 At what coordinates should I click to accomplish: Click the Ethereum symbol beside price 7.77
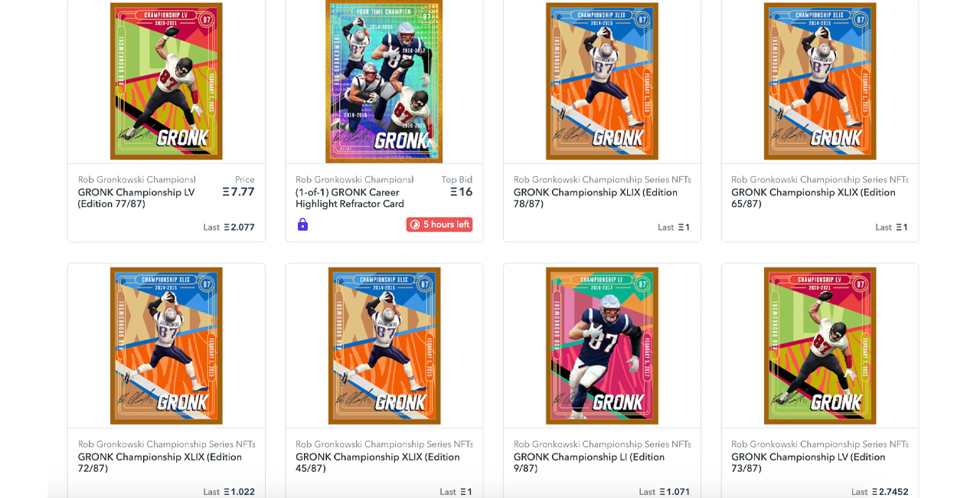pyautogui.click(x=226, y=192)
